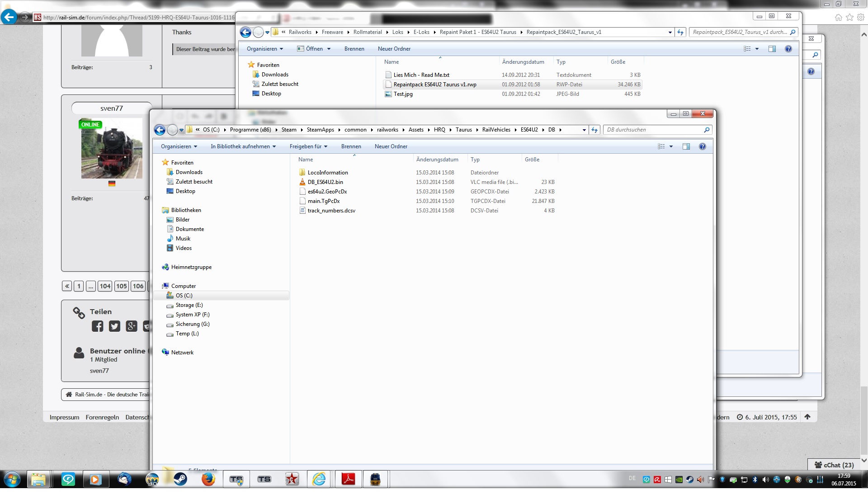Click back arrow in DB explorer window
The image size is (868, 499).
[160, 130]
